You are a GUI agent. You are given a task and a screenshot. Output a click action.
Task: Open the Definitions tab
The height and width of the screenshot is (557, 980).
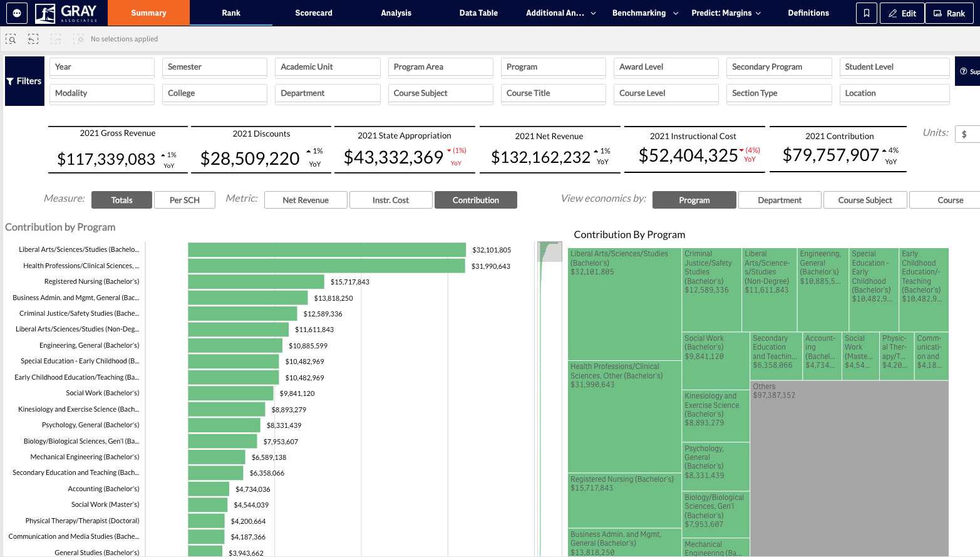point(808,13)
